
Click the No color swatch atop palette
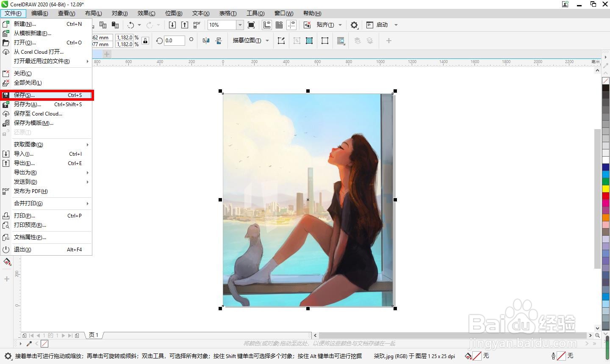click(x=606, y=81)
